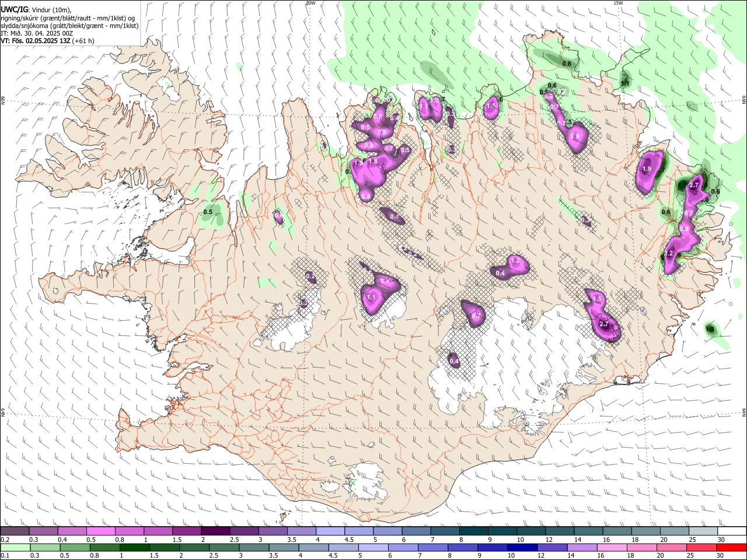Click the 'VT: Fös. 02.05.2025 13Z' valid time line
The image size is (747, 560).
pyautogui.click(x=47, y=41)
